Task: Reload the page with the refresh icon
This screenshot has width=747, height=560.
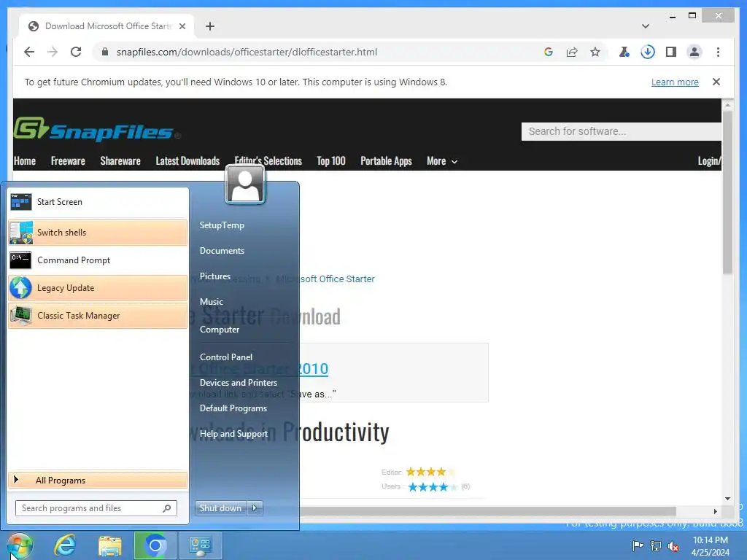Action: click(76, 52)
